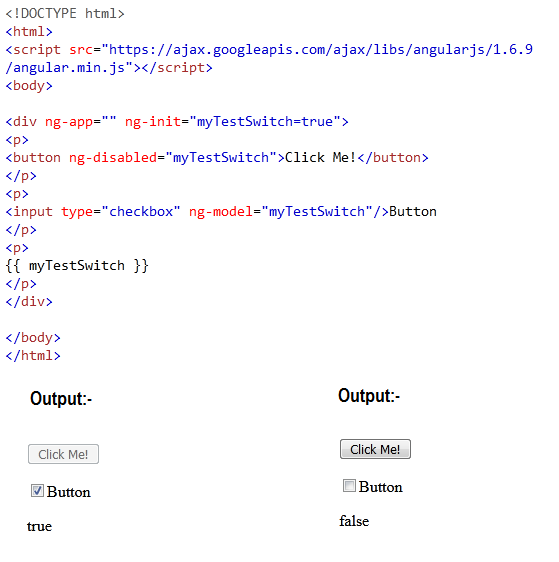Click the closing </div> tag
The height and width of the screenshot is (562, 559).
[29, 302]
